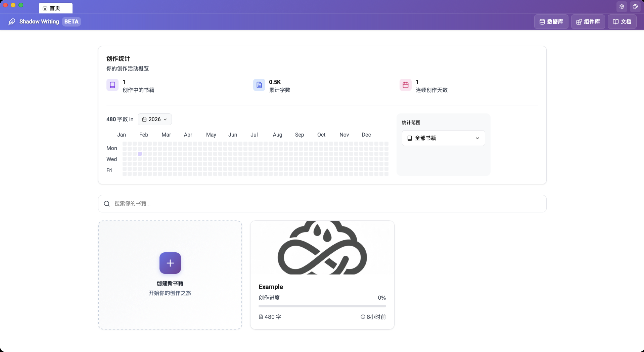Image resolution: width=644 pixels, height=352 pixels.
Task: Click the pink calendar icon for 连续创作天数
Action: (x=406, y=85)
